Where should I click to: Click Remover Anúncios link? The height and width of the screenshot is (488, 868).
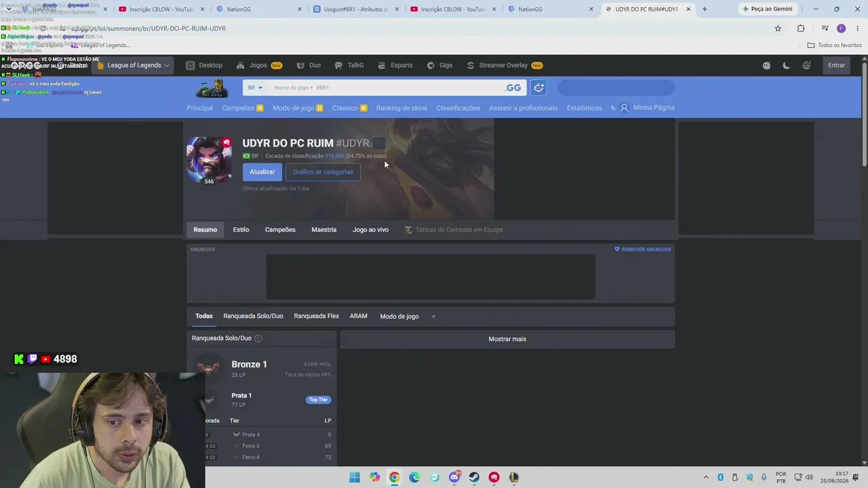pyautogui.click(x=643, y=249)
